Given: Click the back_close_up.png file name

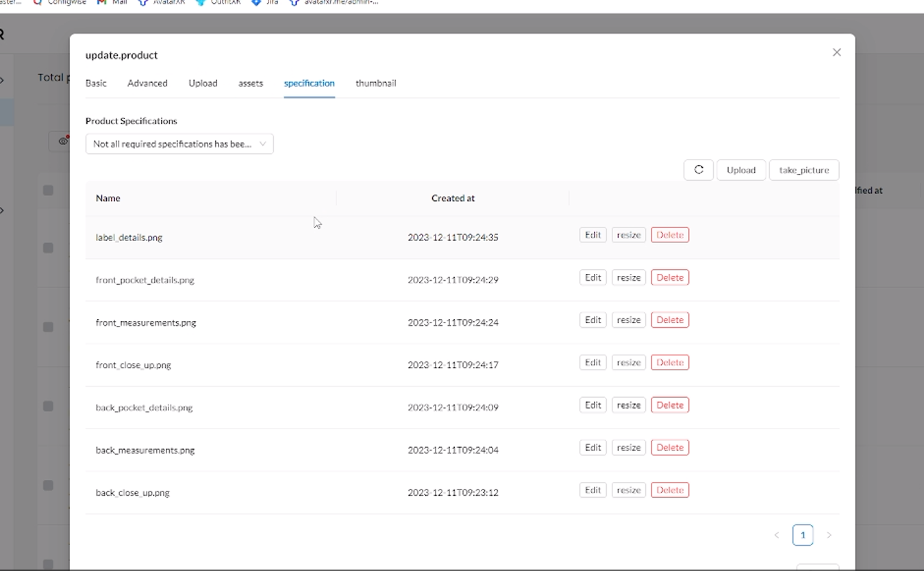Looking at the screenshot, I should (x=133, y=492).
